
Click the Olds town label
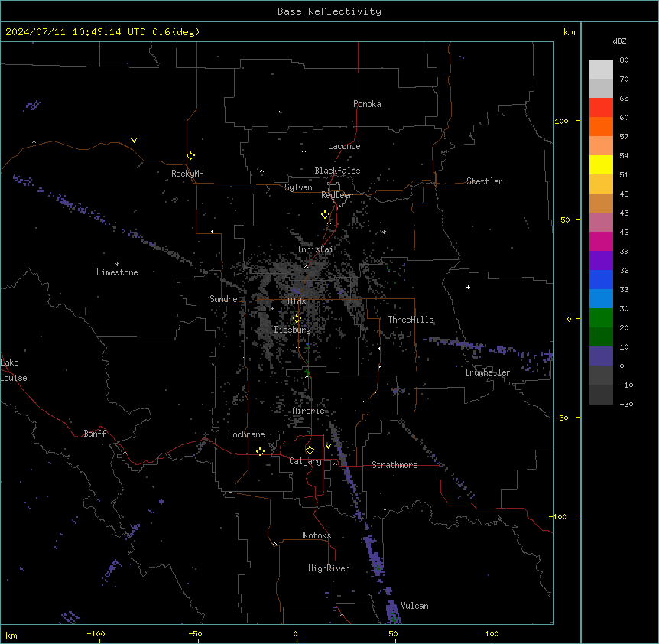click(297, 301)
